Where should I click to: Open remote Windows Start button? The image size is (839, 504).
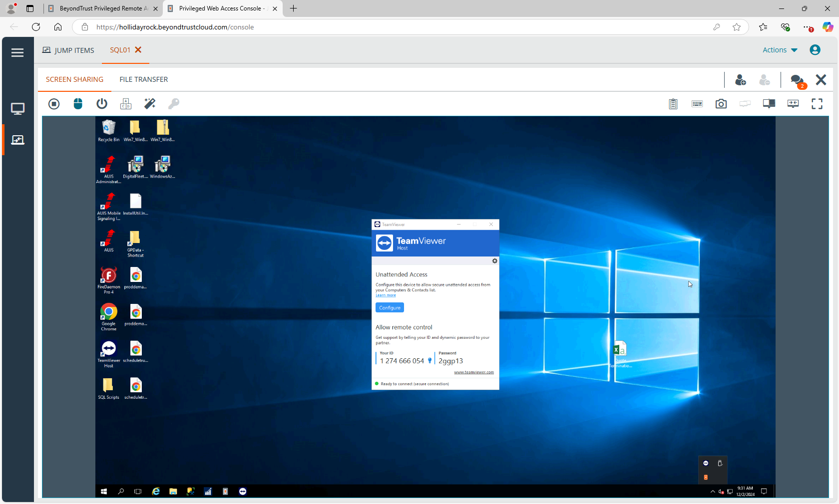point(104,492)
